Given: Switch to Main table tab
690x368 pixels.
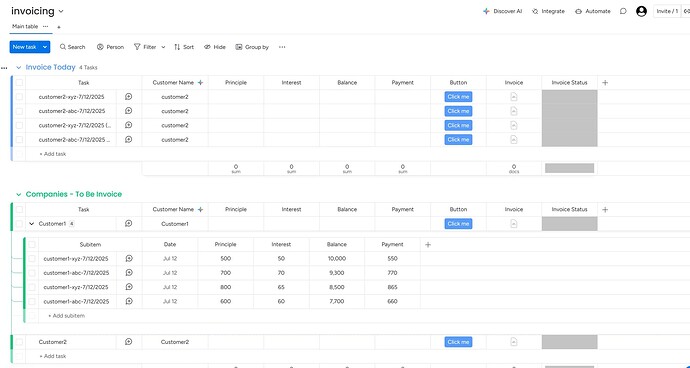Looking at the screenshot, I should [25, 26].
